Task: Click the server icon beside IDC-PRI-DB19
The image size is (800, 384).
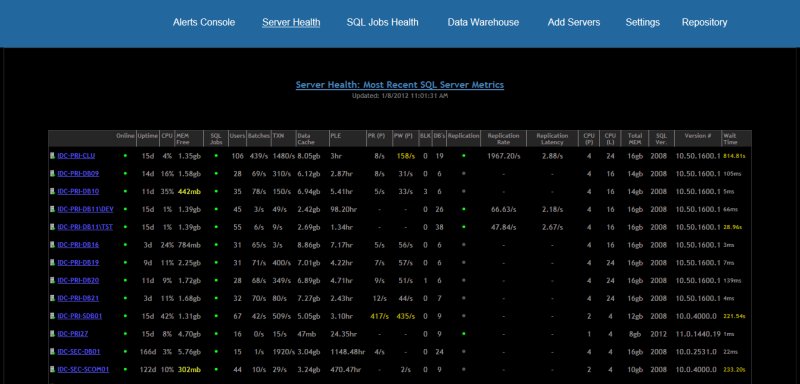Action: pyautogui.click(x=52, y=263)
